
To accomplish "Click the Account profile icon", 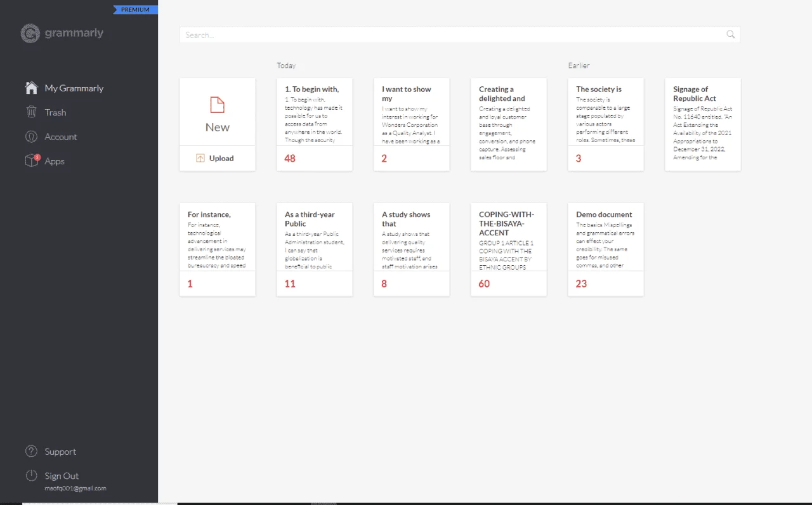I will click(x=31, y=136).
